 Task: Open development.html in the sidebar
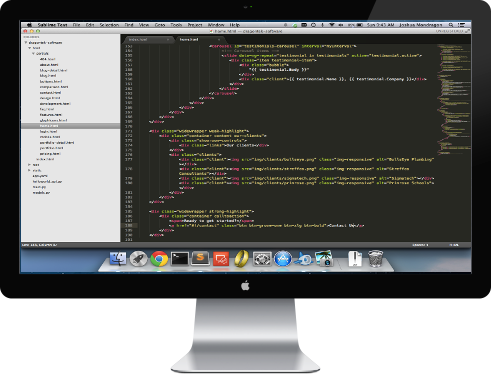tap(55, 104)
